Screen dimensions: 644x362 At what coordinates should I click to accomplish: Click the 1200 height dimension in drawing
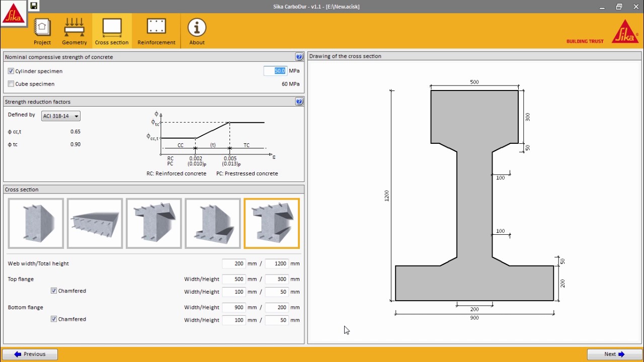click(x=386, y=196)
